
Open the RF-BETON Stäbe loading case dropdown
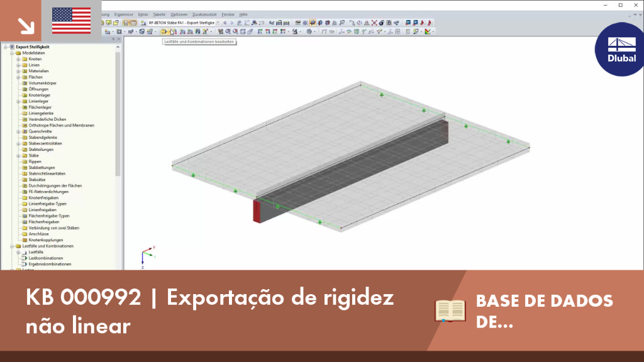[218, 23]
